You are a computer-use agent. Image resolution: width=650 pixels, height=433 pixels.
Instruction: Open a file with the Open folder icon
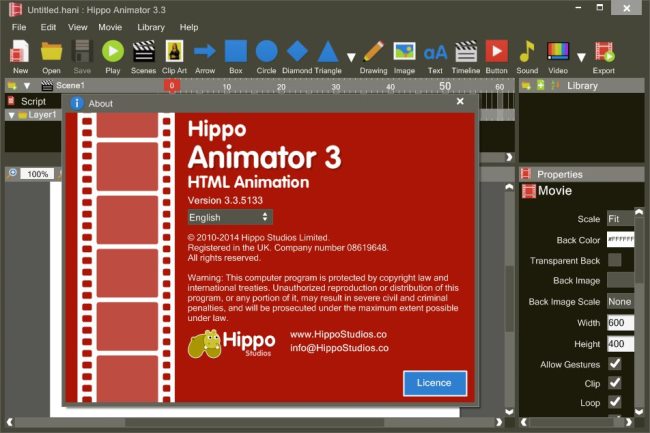51,57
